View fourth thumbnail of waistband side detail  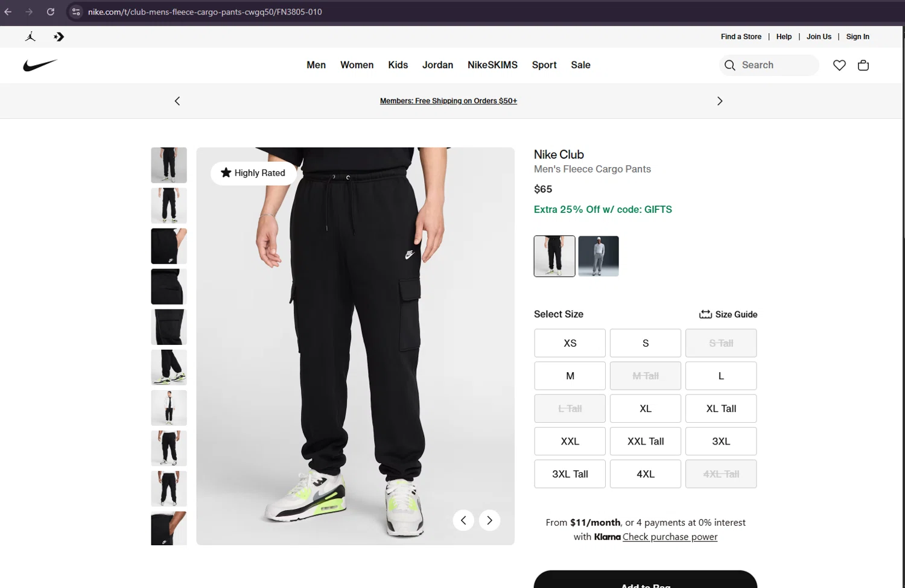click(x=169, y=286)
